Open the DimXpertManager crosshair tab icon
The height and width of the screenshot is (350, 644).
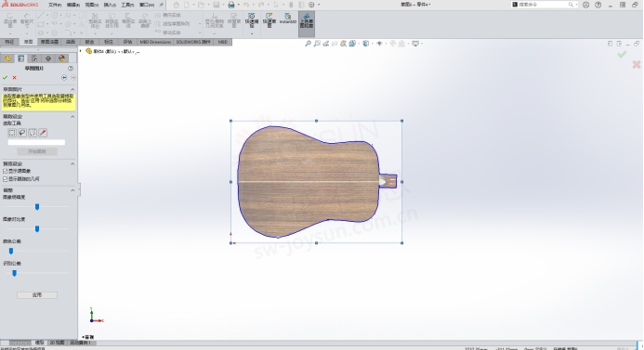pyautogui.click(x=48, y=58)
